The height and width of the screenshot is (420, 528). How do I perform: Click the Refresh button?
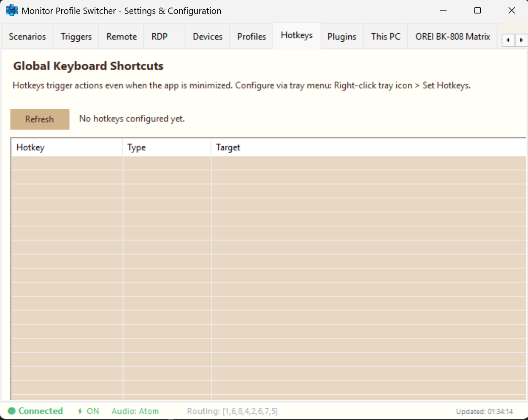click(x=40, y=119)
